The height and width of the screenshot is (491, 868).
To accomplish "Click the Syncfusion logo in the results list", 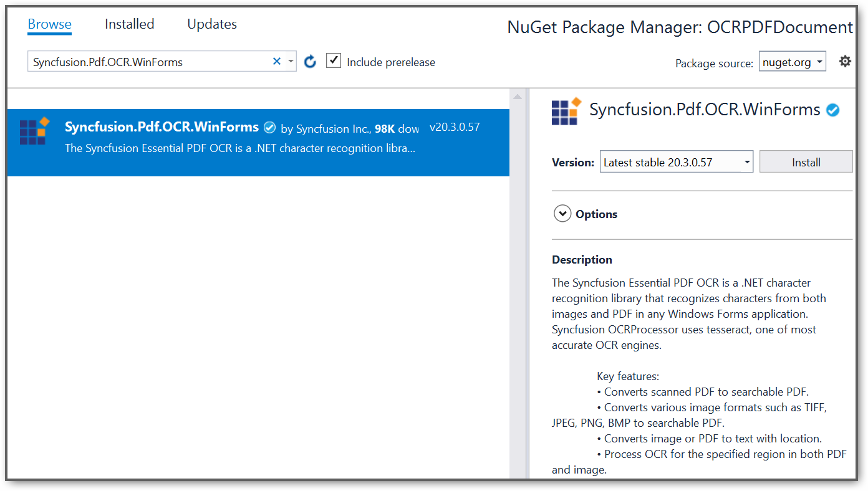I will 34,131.
